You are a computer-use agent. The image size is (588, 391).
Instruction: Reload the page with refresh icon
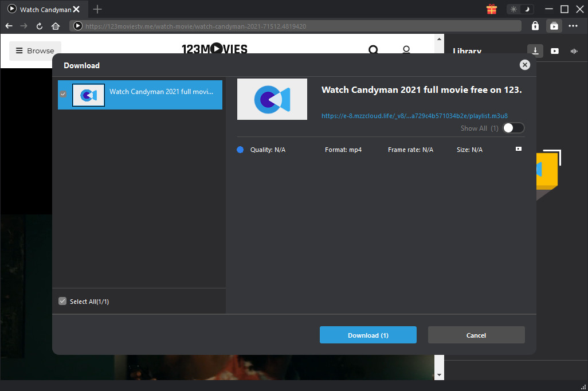[40, 26]
